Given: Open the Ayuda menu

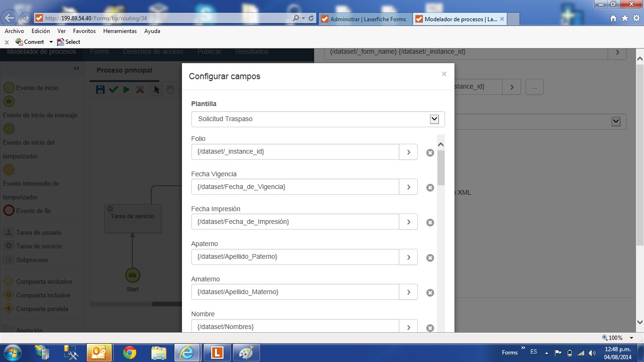Looking at the screenshot, I should click(152, 31).
